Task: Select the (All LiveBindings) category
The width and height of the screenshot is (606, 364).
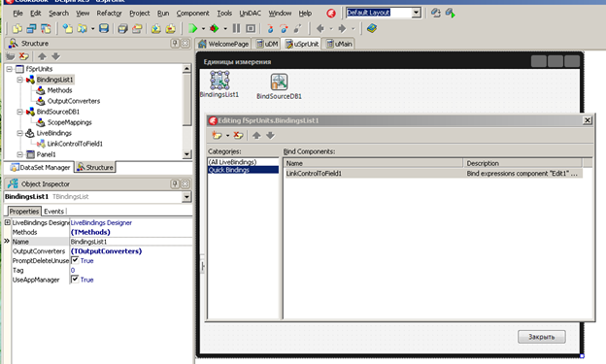Action: pyautogui.click(x=243, y=162)
